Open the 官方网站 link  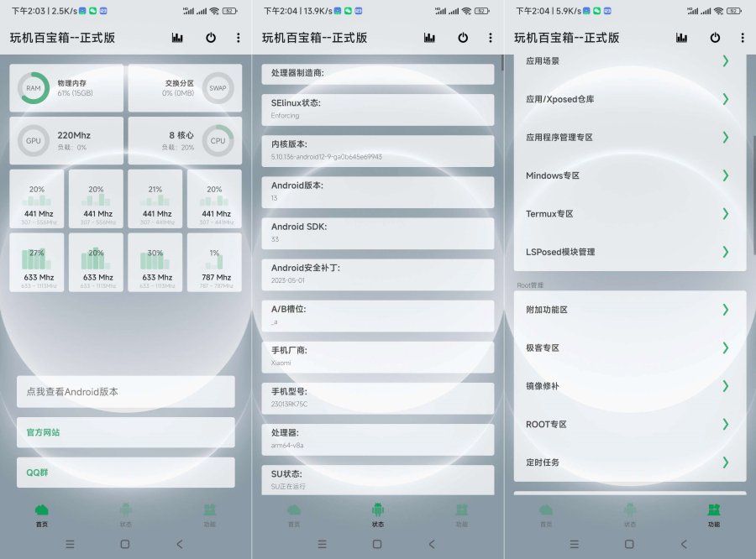tap(126, 432)
